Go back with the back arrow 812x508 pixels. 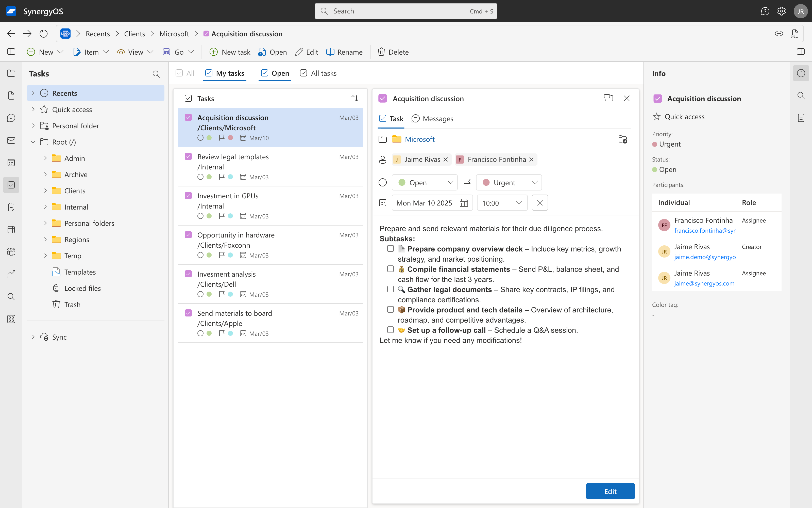coord(11,34)
